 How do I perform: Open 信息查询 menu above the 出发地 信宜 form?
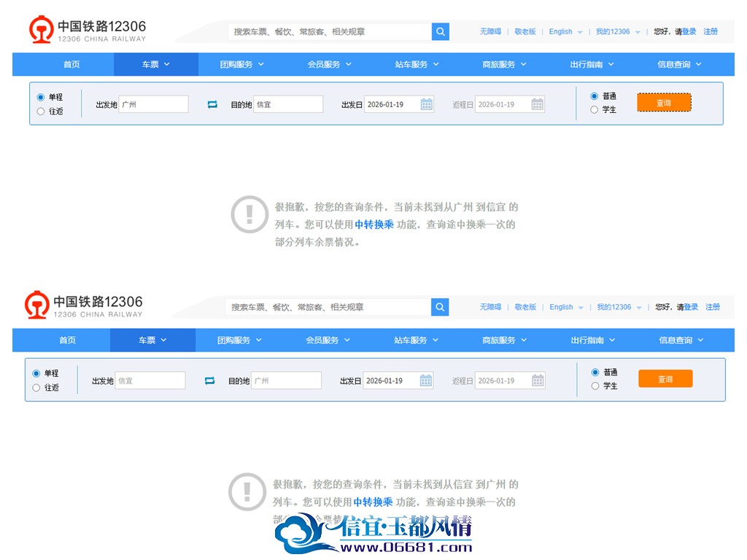(681, 340)
